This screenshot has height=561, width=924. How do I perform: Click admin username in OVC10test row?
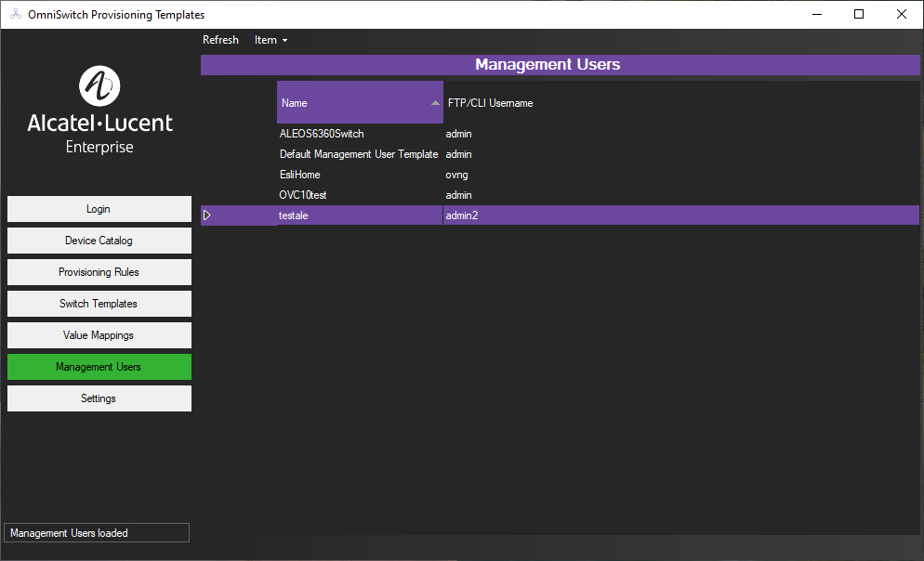(458, 195)
